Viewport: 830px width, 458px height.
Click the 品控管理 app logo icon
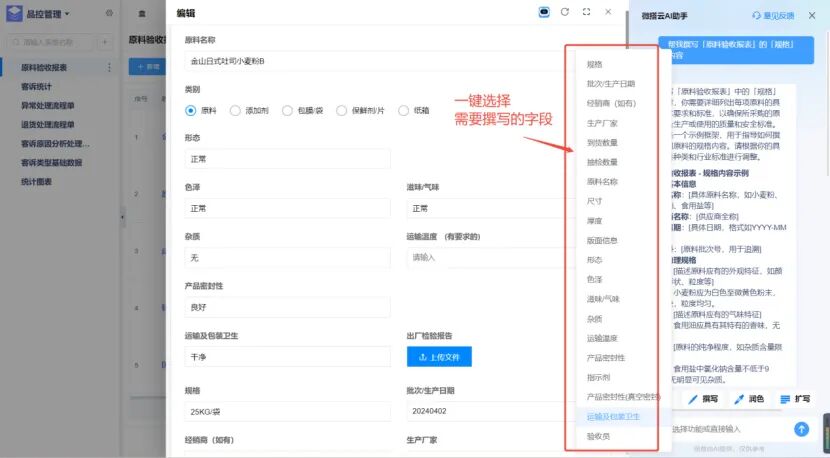point(14,13)
